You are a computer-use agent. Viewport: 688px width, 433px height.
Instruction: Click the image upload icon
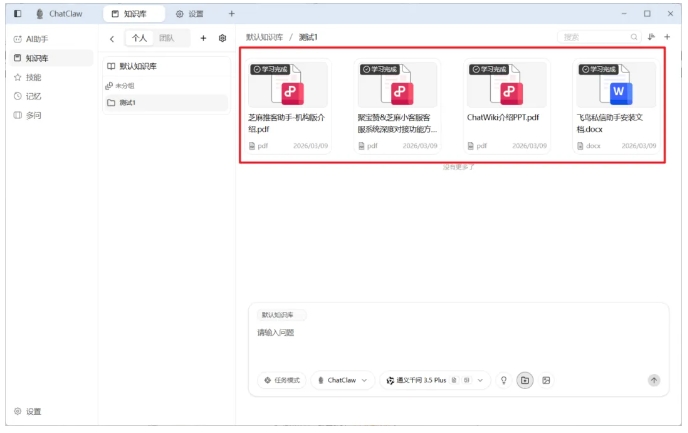(546, 380)
